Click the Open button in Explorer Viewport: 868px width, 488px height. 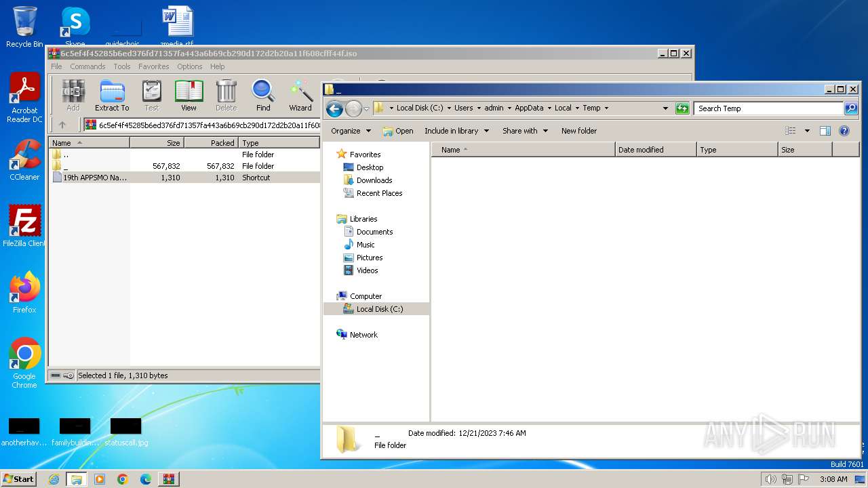pos(398,131)
